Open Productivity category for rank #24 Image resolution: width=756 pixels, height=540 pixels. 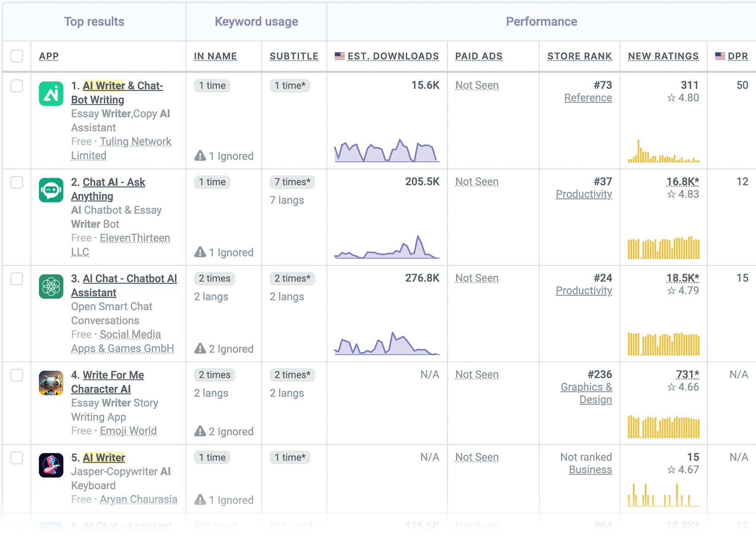(x=584, y=291)
